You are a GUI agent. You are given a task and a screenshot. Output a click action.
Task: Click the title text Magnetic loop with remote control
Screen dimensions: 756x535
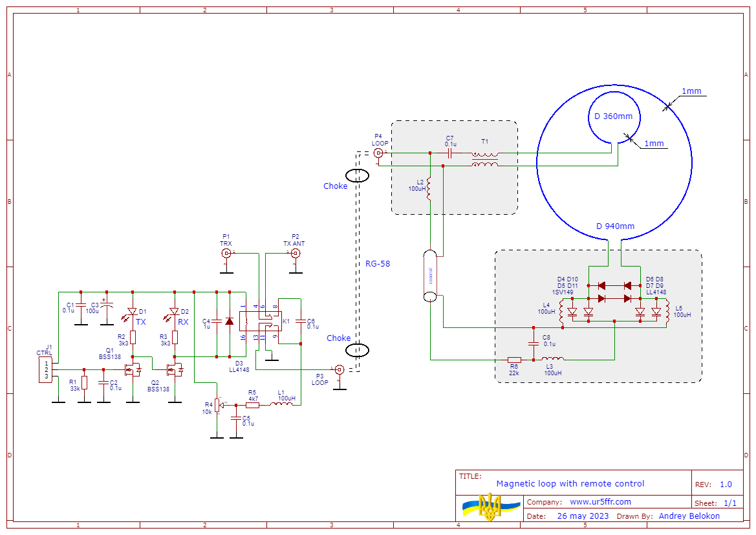(570, 484)
